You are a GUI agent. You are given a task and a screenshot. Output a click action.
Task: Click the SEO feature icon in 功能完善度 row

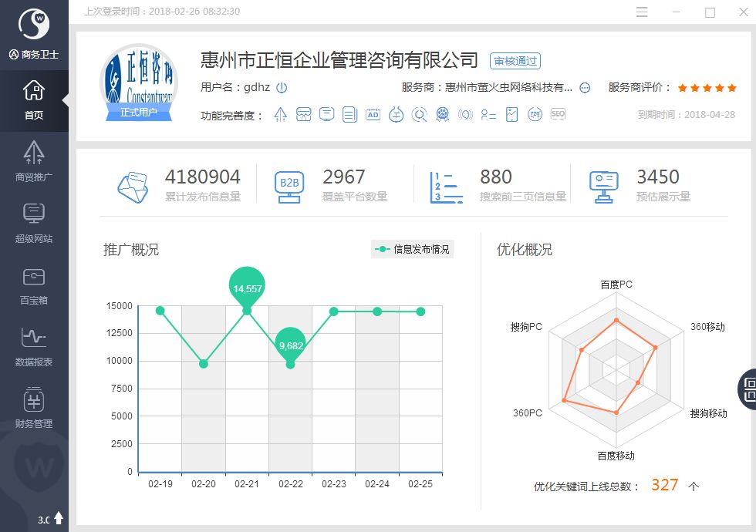[557, 114]
